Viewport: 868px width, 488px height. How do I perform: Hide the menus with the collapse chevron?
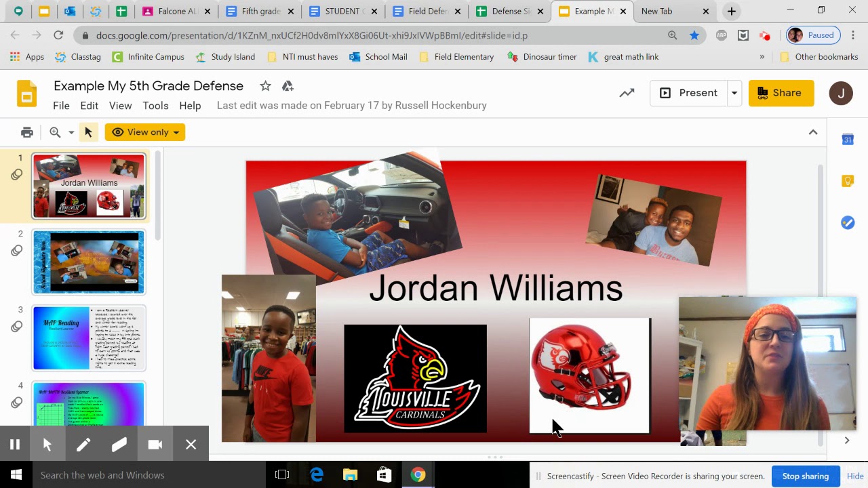813,132
